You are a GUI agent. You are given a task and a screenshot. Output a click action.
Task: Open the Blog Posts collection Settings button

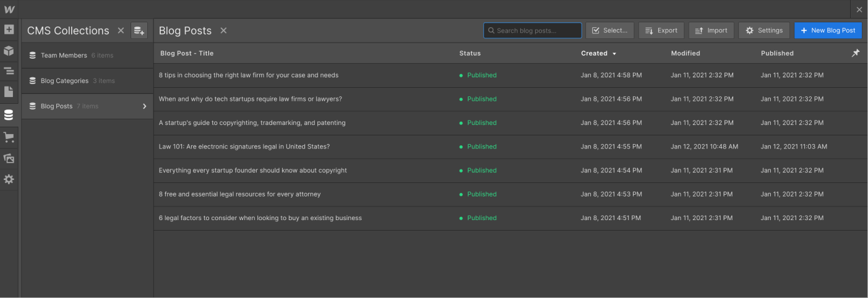(x=764, y=30)
